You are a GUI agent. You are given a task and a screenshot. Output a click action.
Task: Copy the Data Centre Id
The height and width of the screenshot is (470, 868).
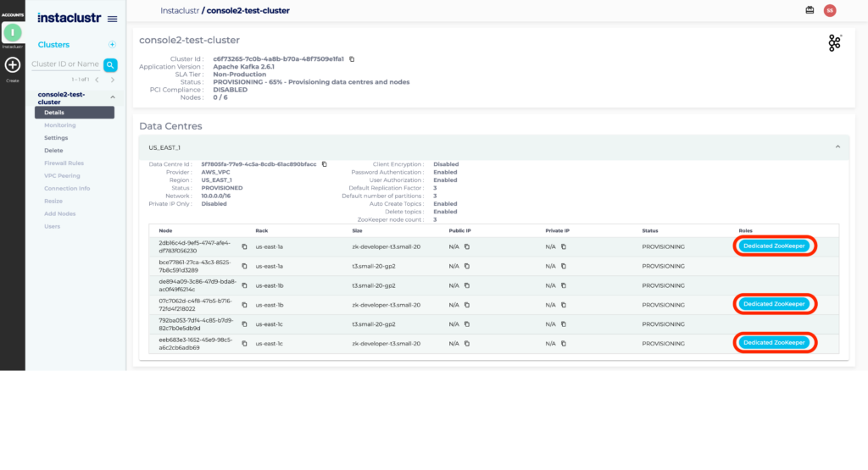pos(324,164)
